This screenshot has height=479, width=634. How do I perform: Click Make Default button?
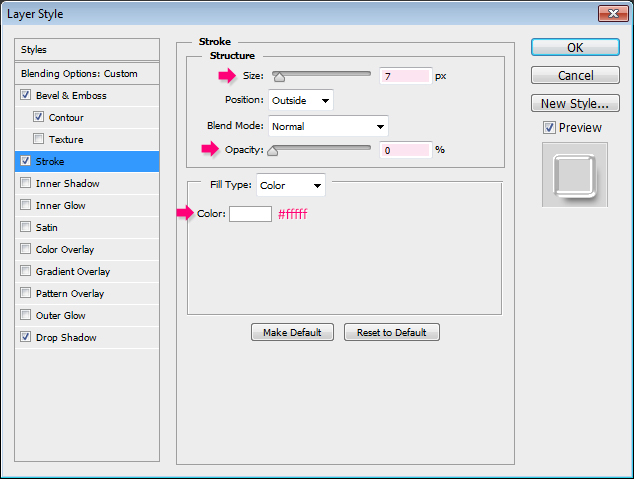coord(292,332)
